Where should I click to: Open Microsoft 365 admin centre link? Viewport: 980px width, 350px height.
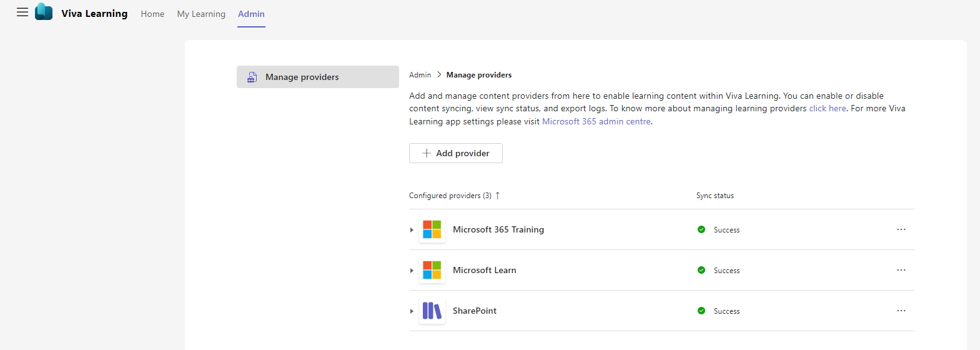tap(596, 121)
